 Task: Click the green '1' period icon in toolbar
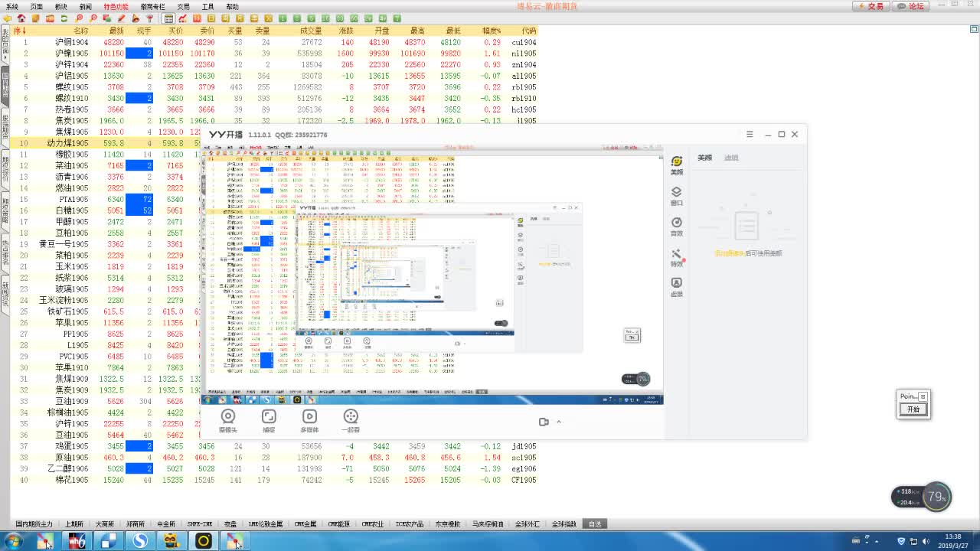[283, 18]
